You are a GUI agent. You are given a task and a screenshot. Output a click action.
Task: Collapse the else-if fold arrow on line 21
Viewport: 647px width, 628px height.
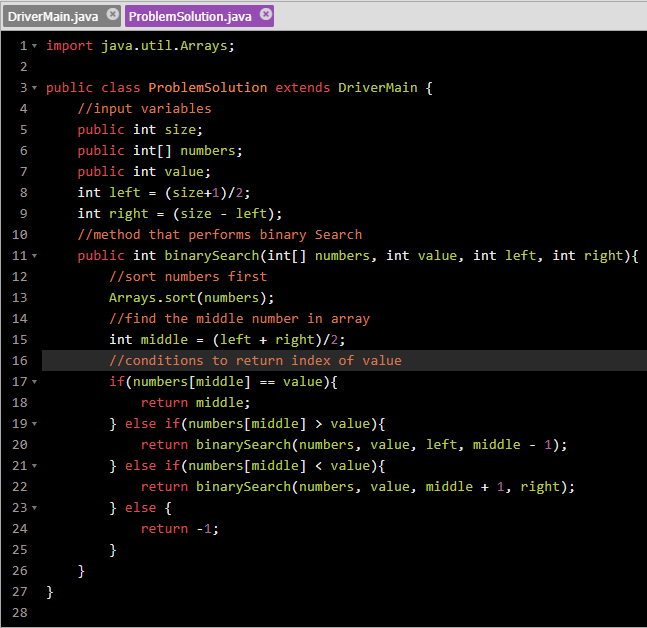click(x=35, y=466)
